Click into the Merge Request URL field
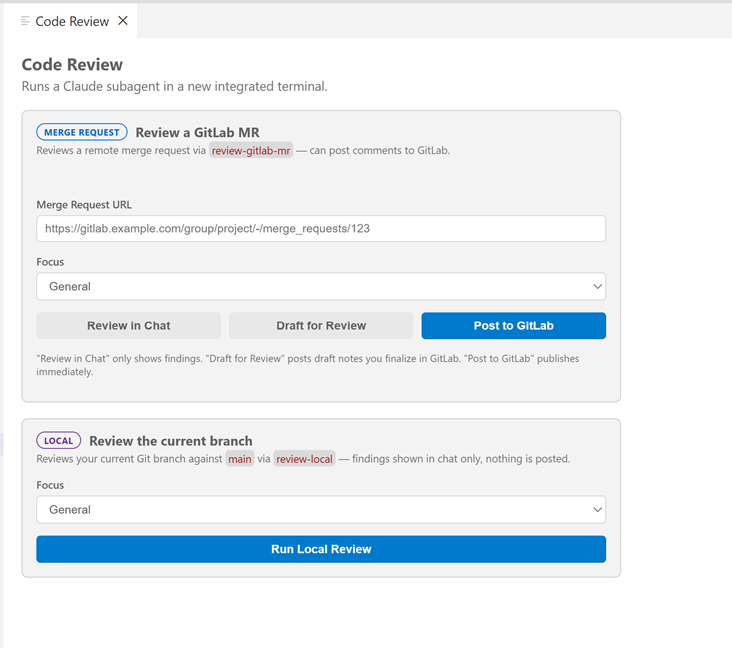 click(x=321, y=228)
